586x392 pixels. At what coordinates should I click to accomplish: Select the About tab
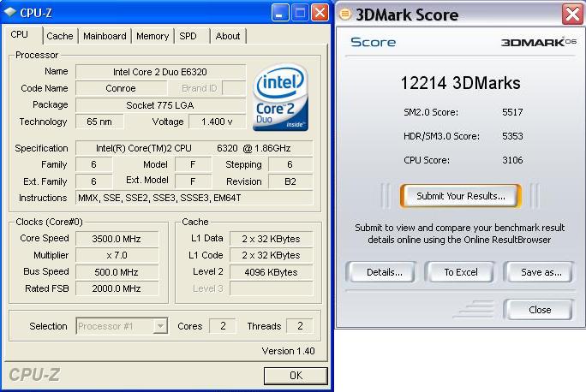coord(228,36)
